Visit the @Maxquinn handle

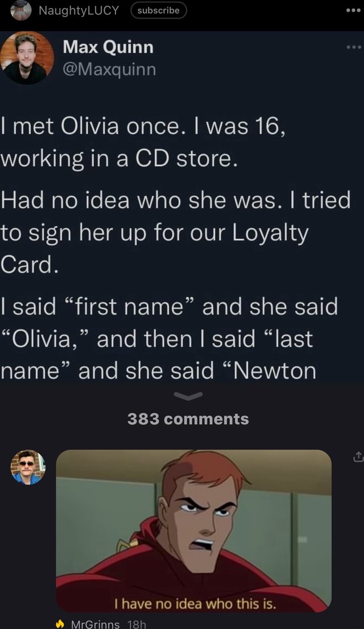109,69
